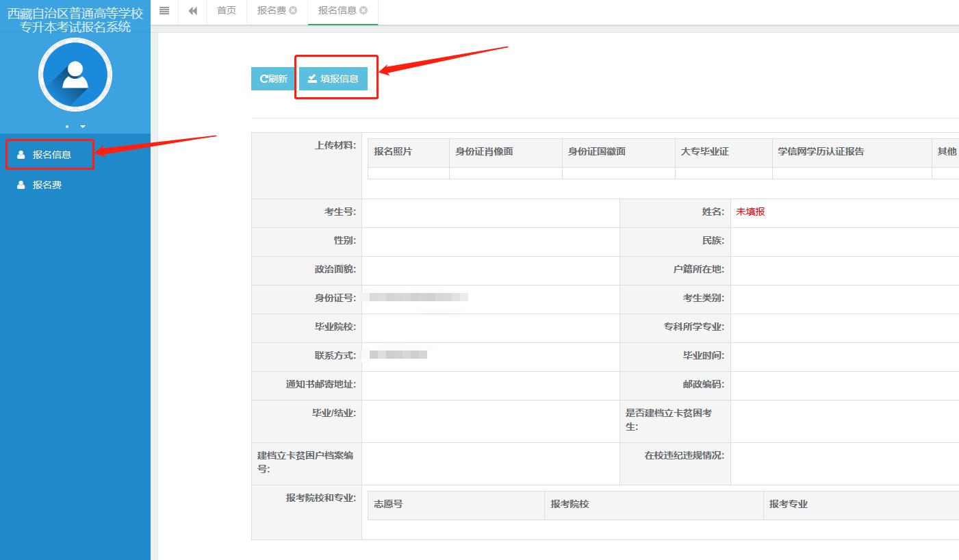
Task: Click the 学信网学历认证报告 column header
Action: coord(821,151)
